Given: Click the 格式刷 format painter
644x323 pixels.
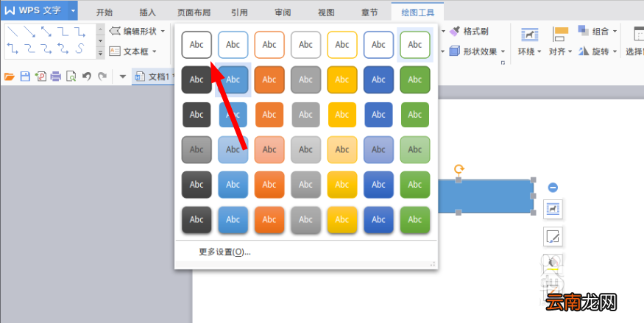Looking at the screenshot, I should pyautogui.click(x=469, y=31).
